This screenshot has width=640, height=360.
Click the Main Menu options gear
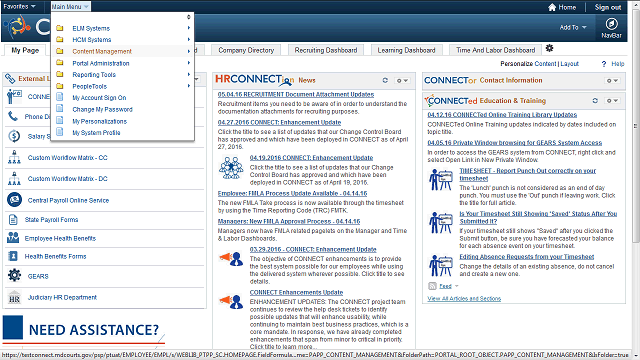(x=189, y=17)
